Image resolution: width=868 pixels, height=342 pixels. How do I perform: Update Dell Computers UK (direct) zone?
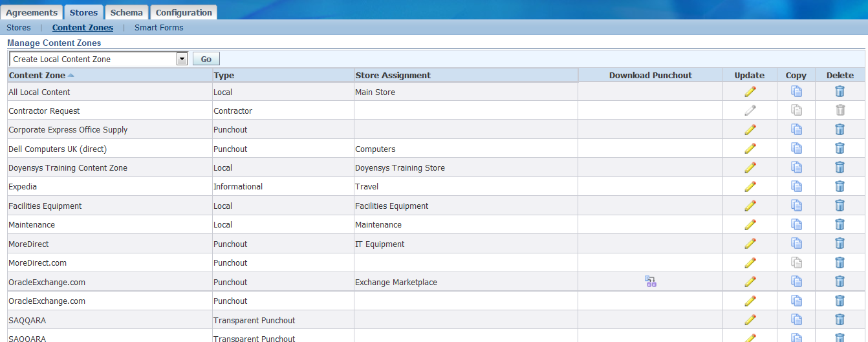pyautogui.click(x=750, y=149)
